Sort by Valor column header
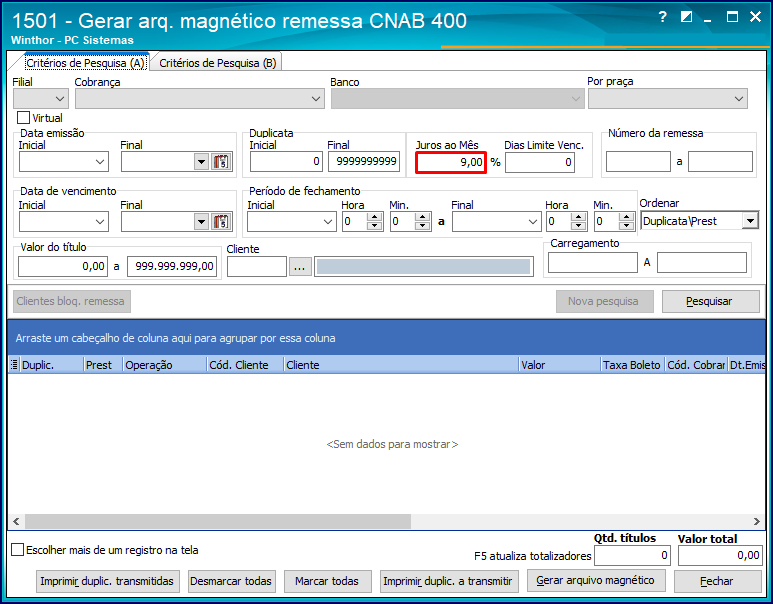773x604 pixels. click(x=560, y=365)
